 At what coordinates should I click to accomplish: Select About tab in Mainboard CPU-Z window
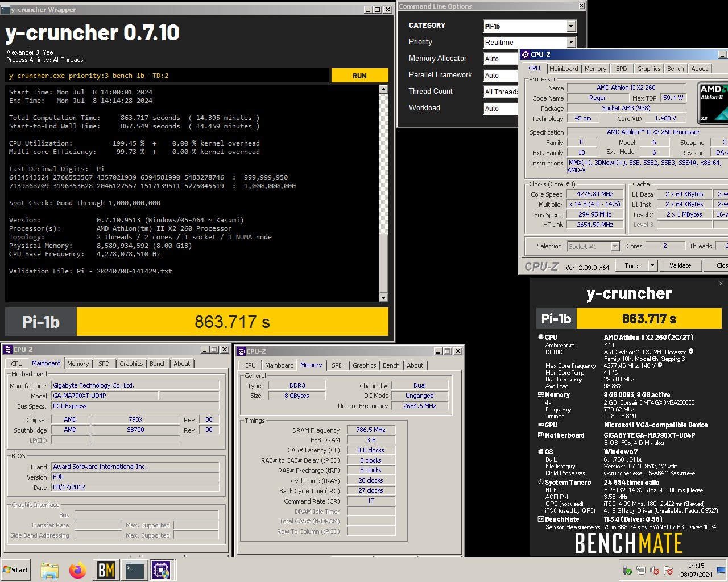coord(182,364)
